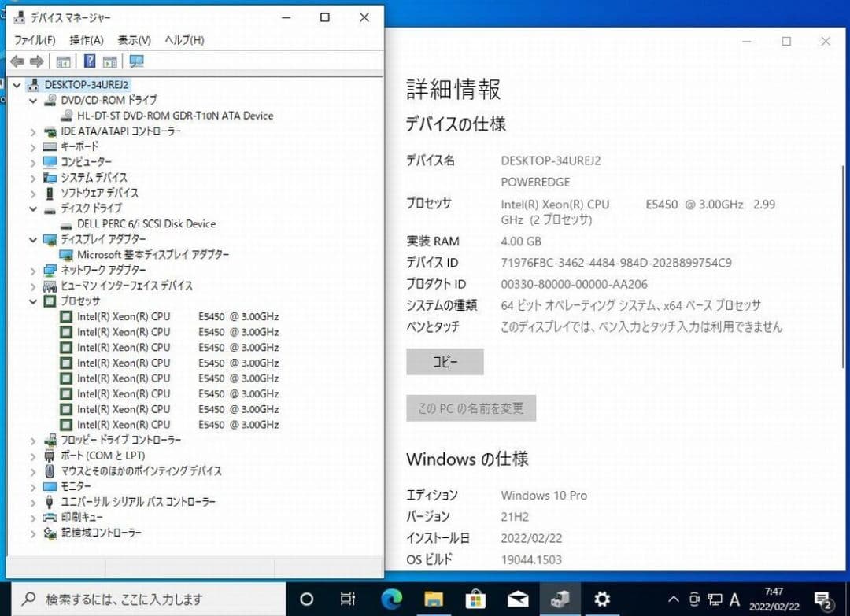
Task: Click この PC の名前を変更 button
Action: tap(470, 408)
